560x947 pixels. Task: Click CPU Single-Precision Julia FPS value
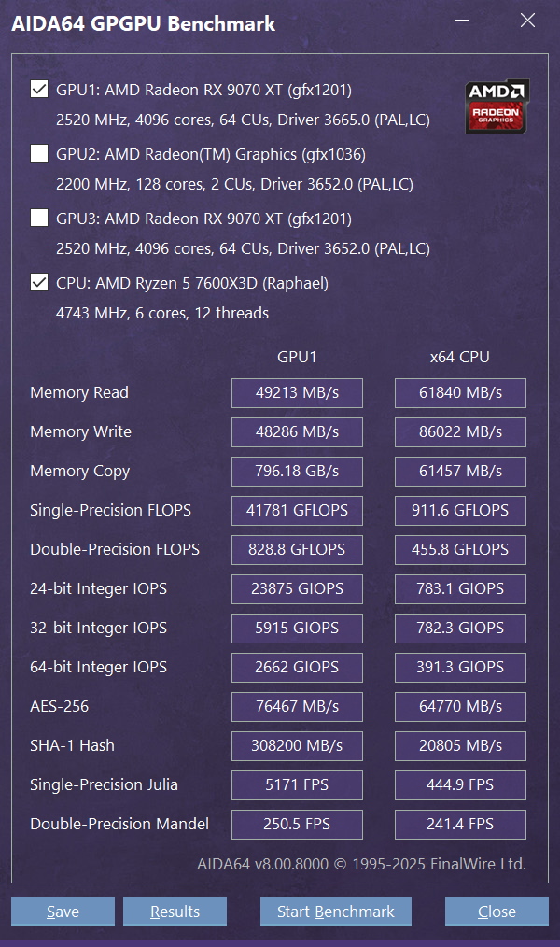coord(460,785)
